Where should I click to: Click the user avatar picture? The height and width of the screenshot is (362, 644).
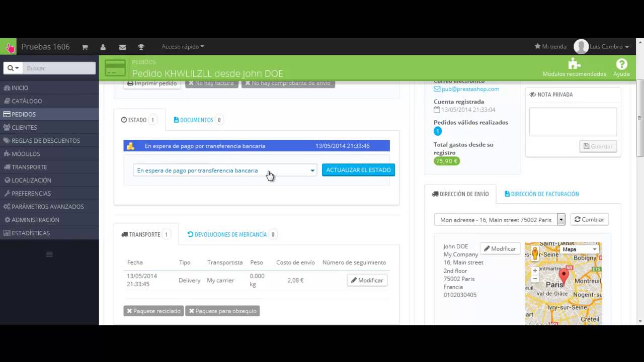pos(581,47)
